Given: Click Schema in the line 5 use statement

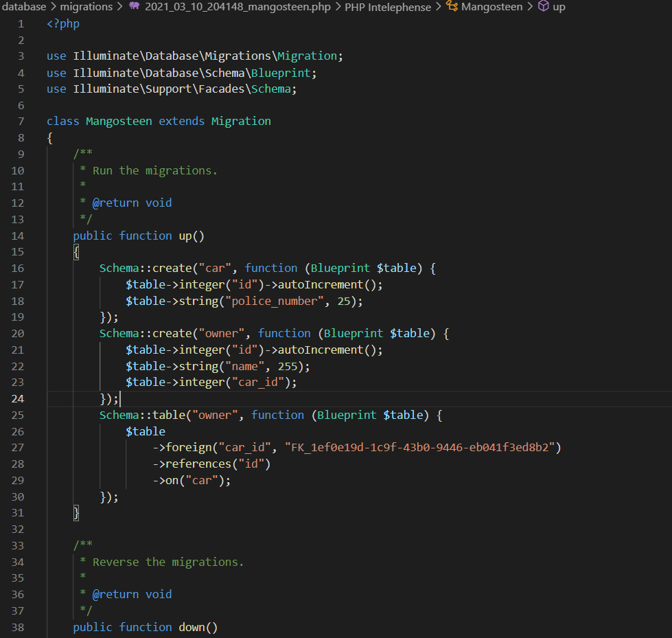Looking at the screenshot, I should point(271,89).
